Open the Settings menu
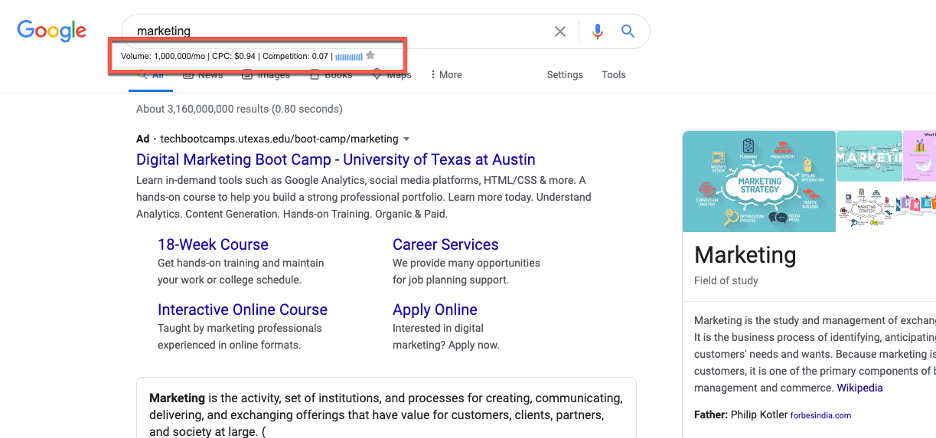This screenshot has width=936, height=438. pyautogui.click(x=564, y=75)
